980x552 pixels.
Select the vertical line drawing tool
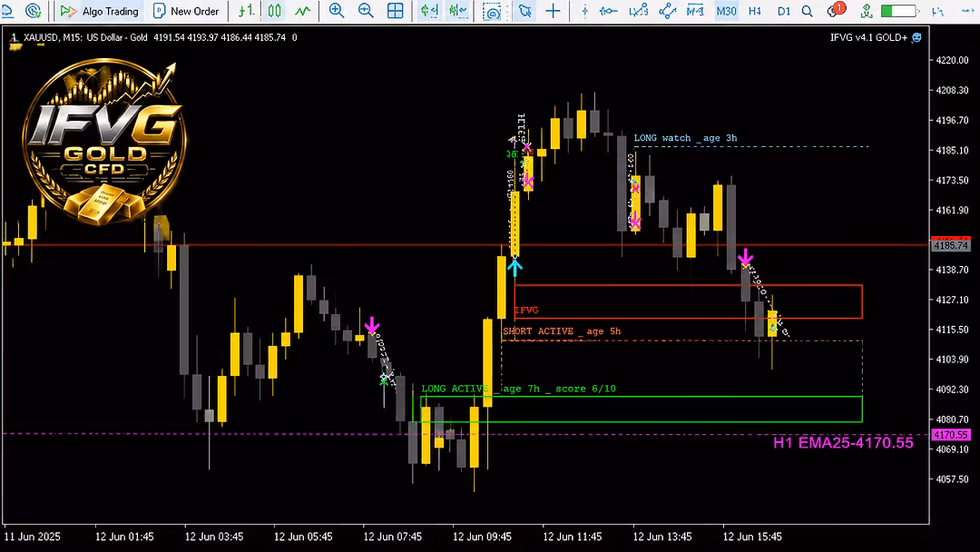[585, 11]
